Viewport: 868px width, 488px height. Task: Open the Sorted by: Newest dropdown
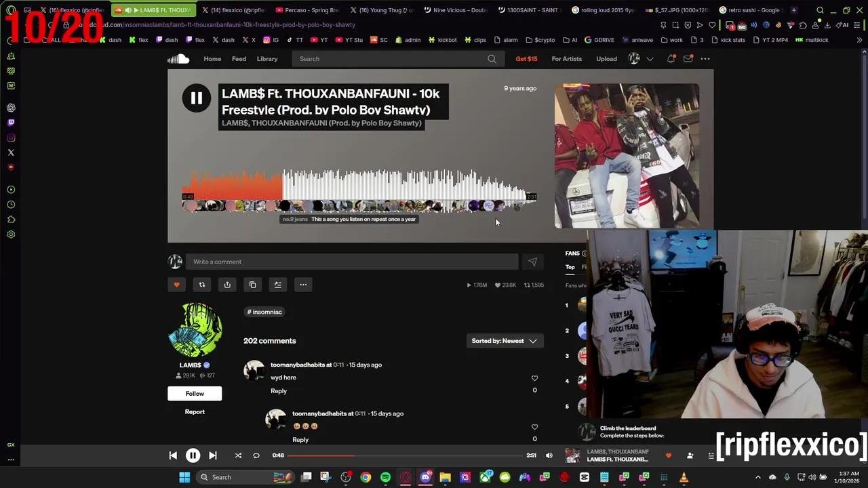coord(505,341)
